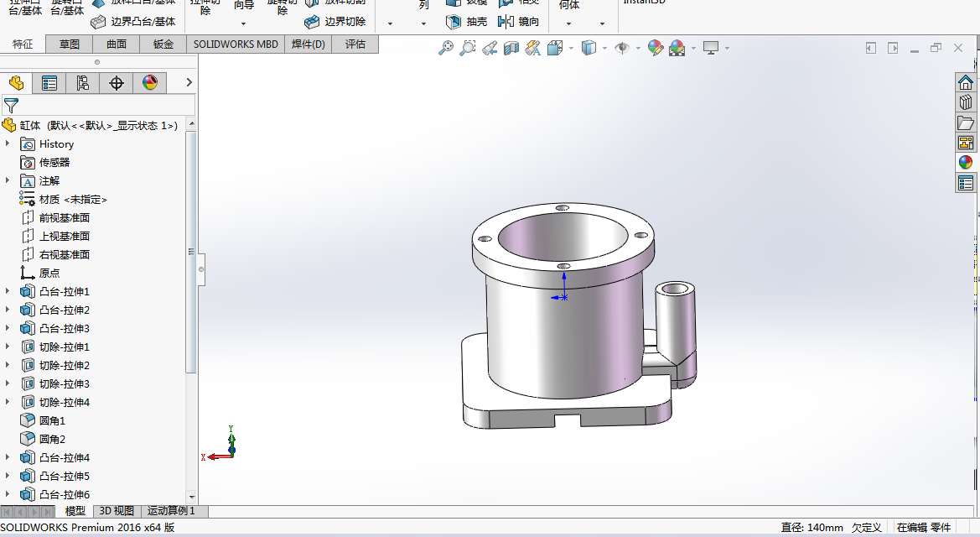Switch to the 运动算例 1 tab
980x537 pixels.
coord(171,511)
